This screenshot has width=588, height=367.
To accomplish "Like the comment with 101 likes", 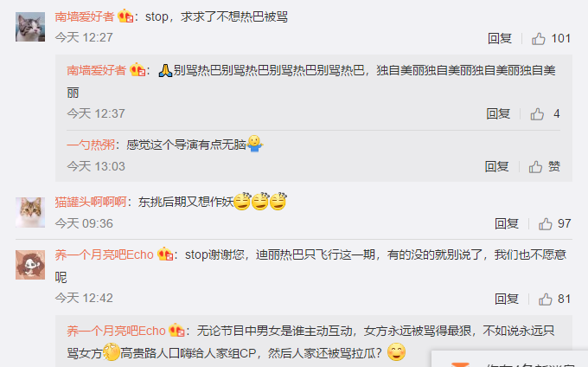I will coord(539,38).
